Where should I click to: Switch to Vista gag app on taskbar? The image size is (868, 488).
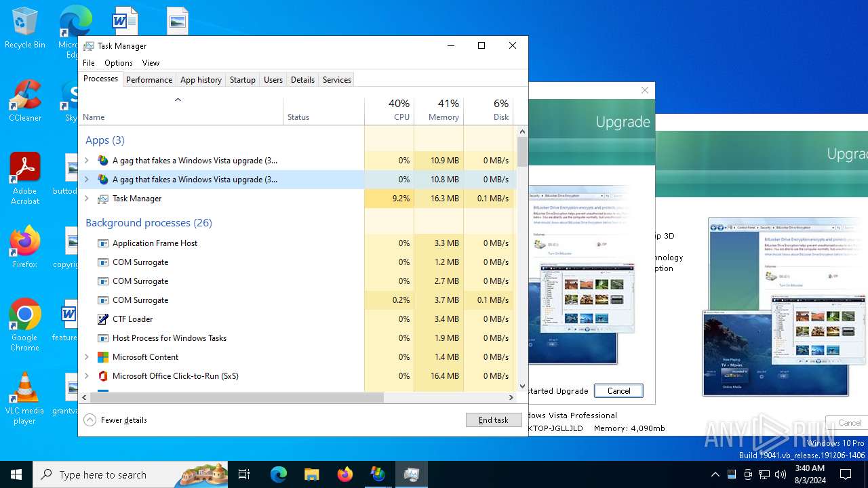[378, 474]
